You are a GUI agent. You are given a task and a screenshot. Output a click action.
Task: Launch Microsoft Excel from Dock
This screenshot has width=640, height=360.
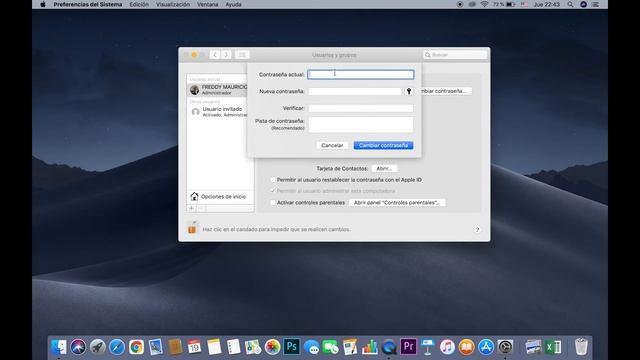coord(554,347)
